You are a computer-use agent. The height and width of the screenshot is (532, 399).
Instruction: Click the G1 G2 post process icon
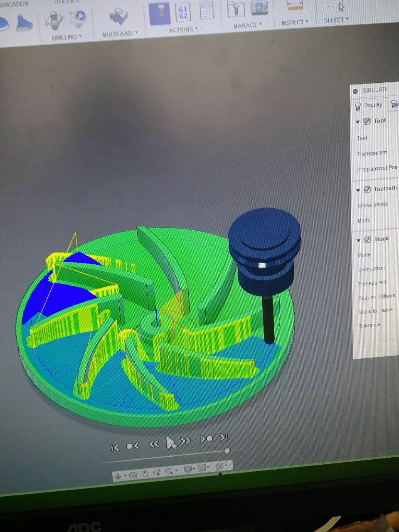183,12
